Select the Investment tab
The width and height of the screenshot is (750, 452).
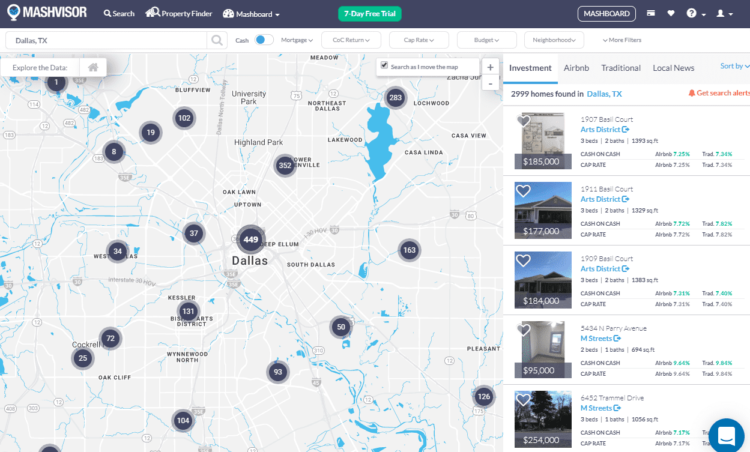click(x=530, y=68)
